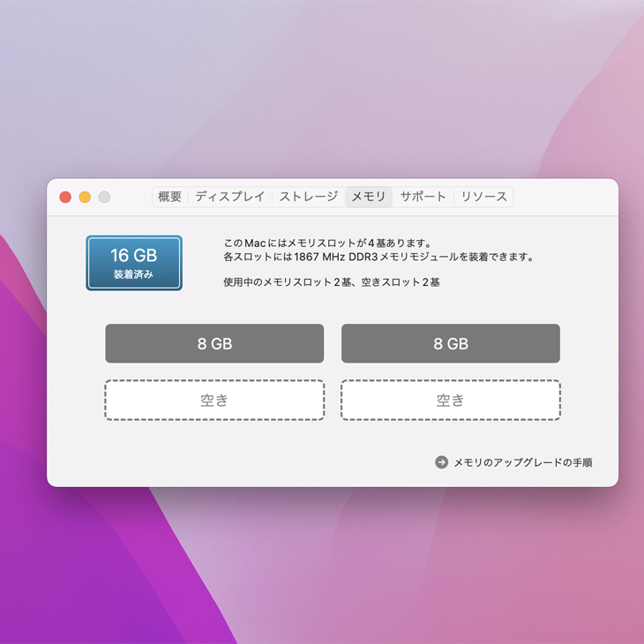This screenshot has height=644, width=644.
Task: Click the arrow icon beside the upgrade instructions
Action: click(441, 462)
